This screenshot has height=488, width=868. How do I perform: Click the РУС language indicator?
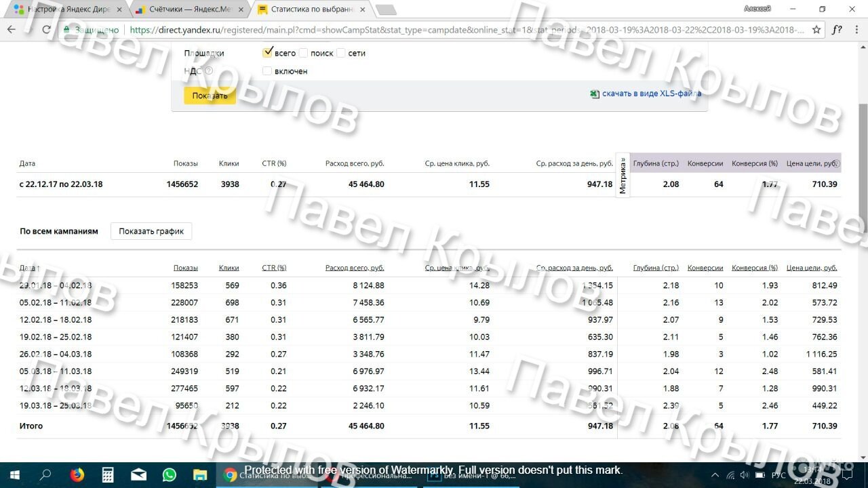click(x=778, y=475)
